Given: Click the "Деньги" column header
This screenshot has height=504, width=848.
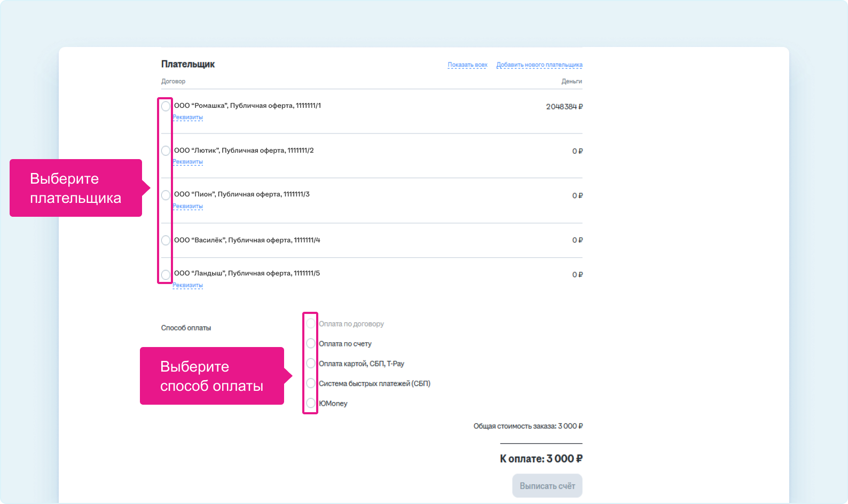Looking at the screenshot, I should point(571,81).
